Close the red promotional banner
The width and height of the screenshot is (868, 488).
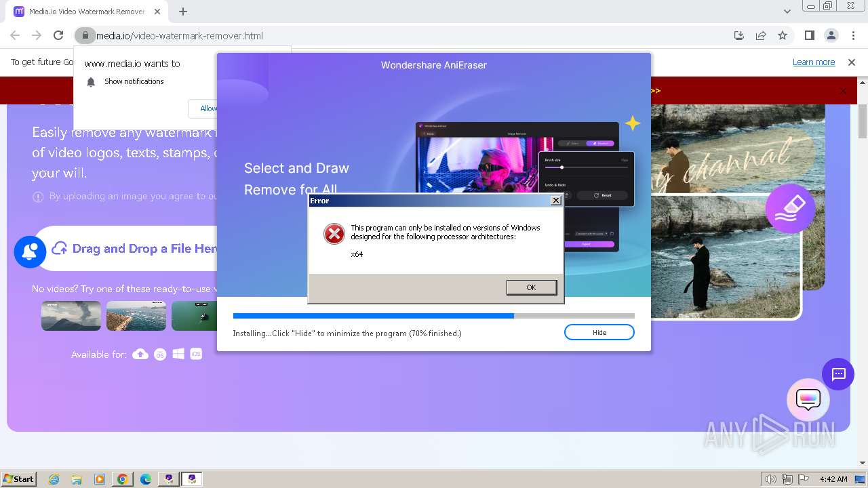[x=844, y=91]
